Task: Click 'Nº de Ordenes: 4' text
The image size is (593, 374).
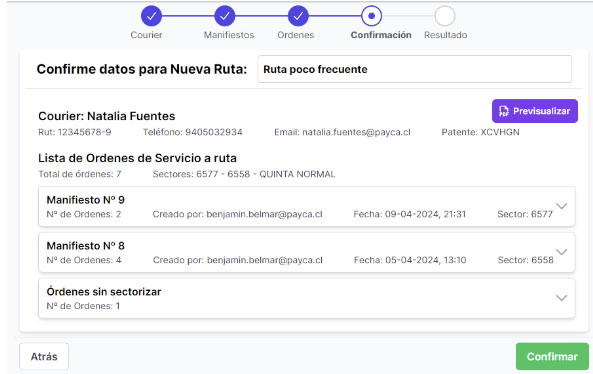Action: click(84, 260)
